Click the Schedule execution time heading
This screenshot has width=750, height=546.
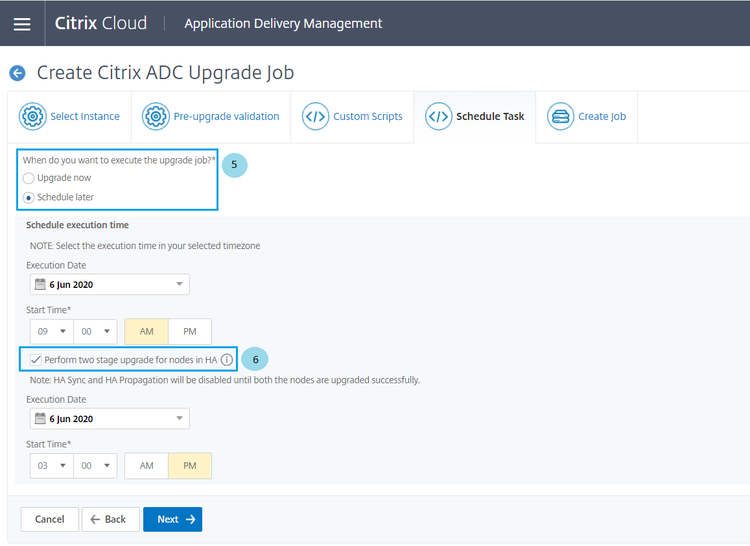[x=77, y=225]
